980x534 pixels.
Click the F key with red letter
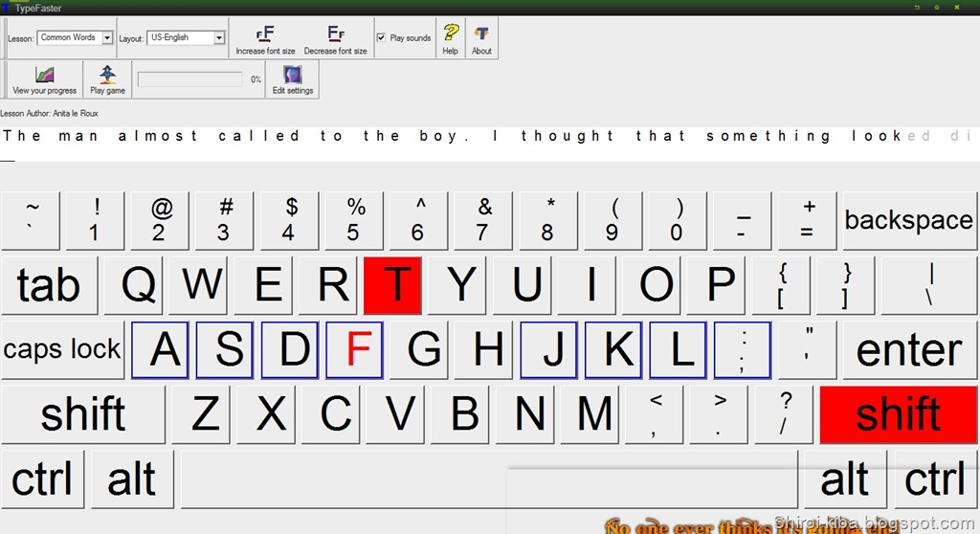point(354,349)
